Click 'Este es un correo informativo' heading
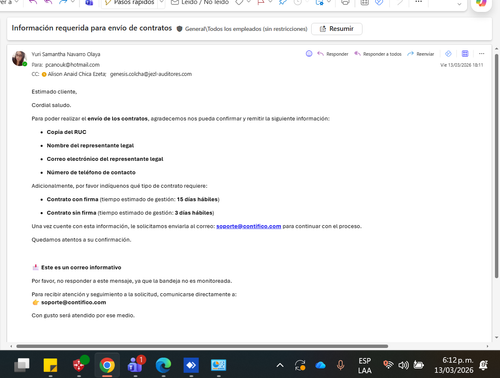 81,267
